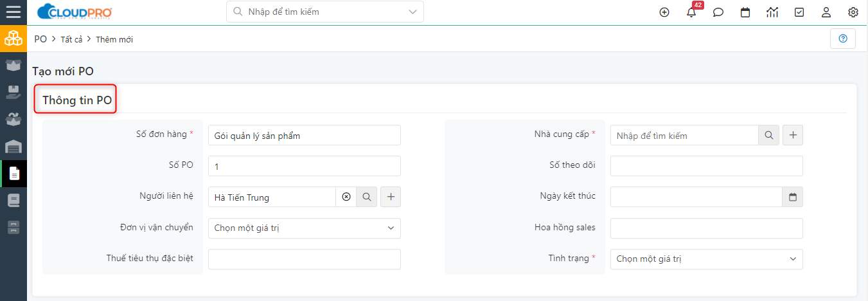Open the user profile icon
This screenshot has height=301, width=868.
click(x=826, y=12)
